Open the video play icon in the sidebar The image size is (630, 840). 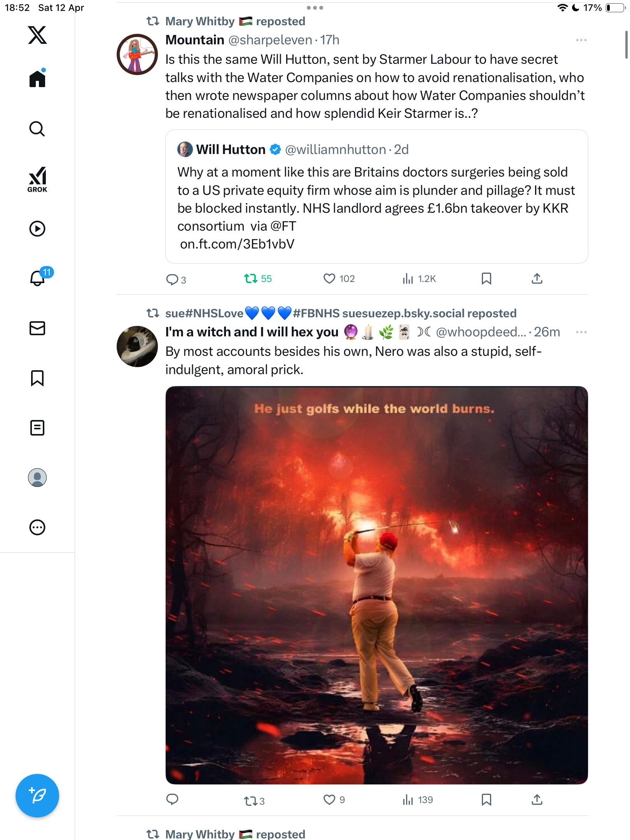click(37, 229)
